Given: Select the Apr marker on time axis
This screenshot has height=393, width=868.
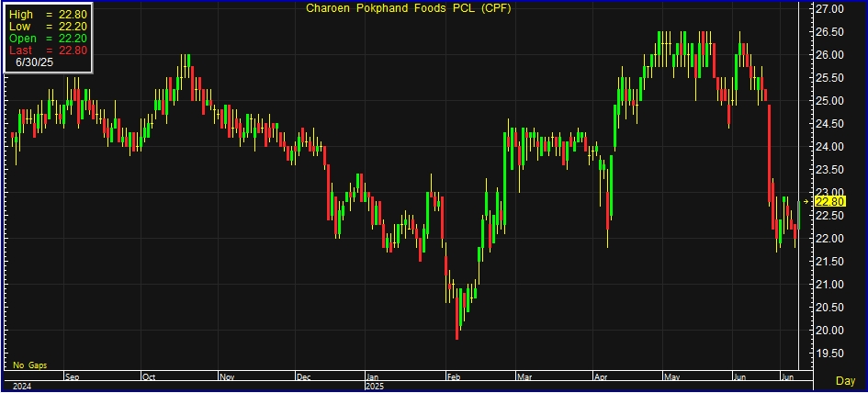Looking at the screenshot, I should 601,376.
